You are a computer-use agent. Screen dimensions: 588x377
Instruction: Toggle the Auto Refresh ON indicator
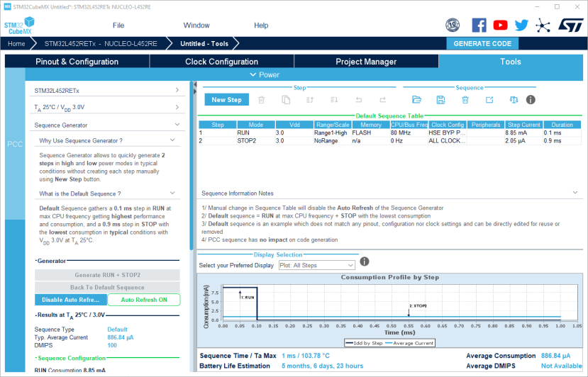pyautogui.click(x=144, y=300)
